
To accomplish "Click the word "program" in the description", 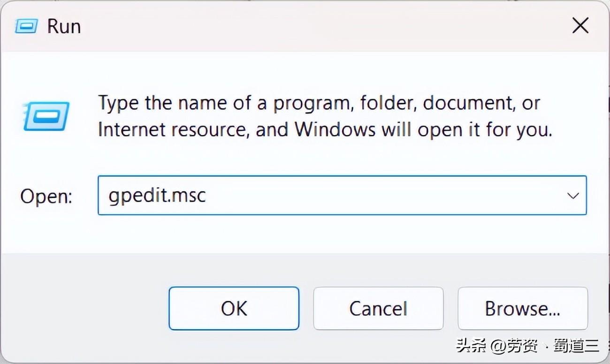I will 311,103.
